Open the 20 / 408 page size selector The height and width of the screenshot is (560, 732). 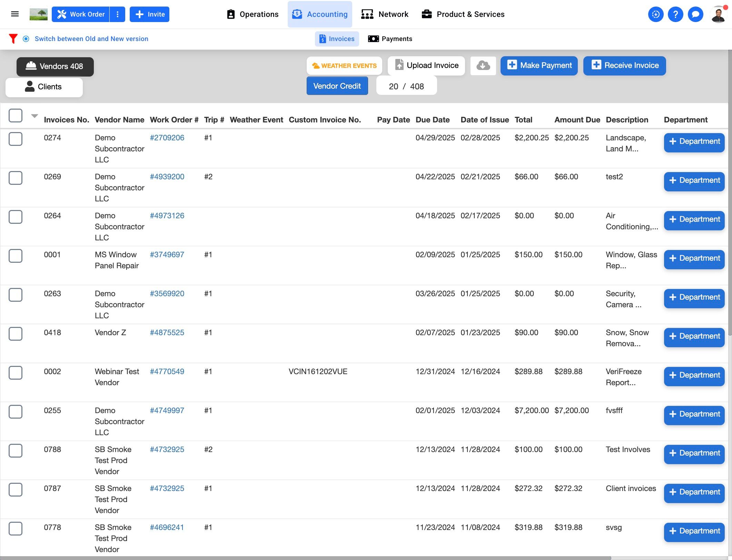(406, 86)
